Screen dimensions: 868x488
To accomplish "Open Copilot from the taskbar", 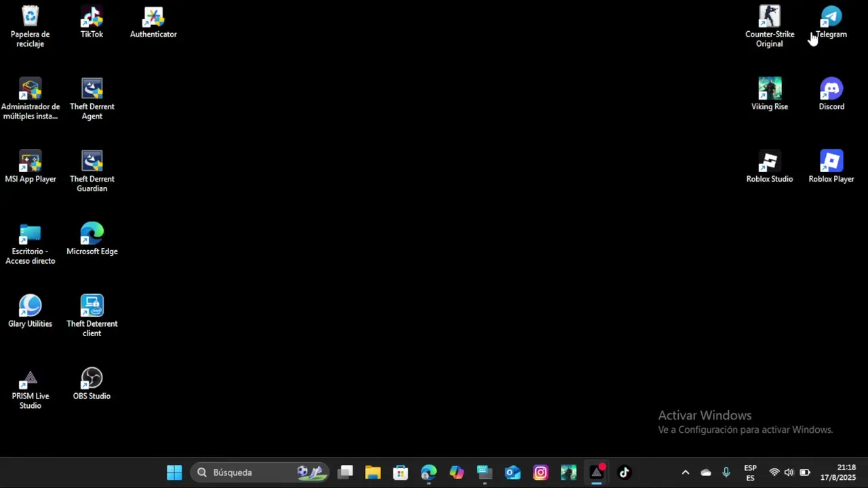I will (x=456, y=472).
